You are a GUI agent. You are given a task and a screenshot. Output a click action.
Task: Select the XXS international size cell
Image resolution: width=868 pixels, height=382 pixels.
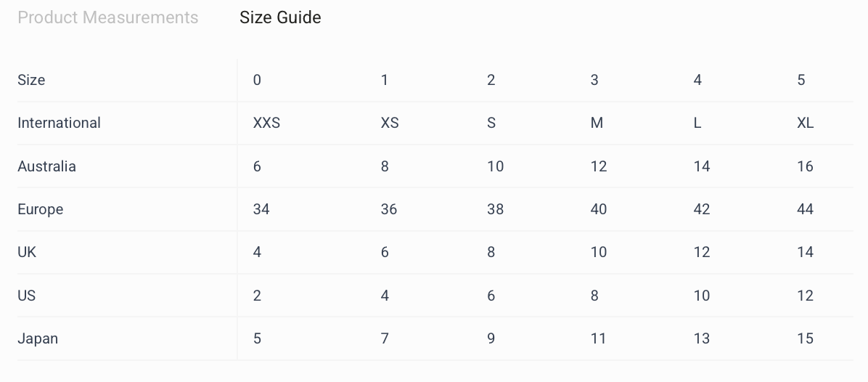pos(266,123)
